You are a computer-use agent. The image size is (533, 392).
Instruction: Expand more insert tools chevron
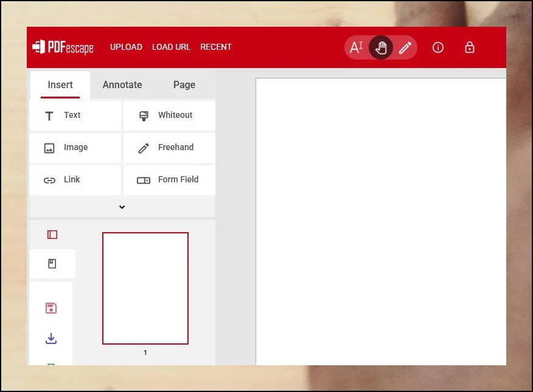click(x=122, y=207)
